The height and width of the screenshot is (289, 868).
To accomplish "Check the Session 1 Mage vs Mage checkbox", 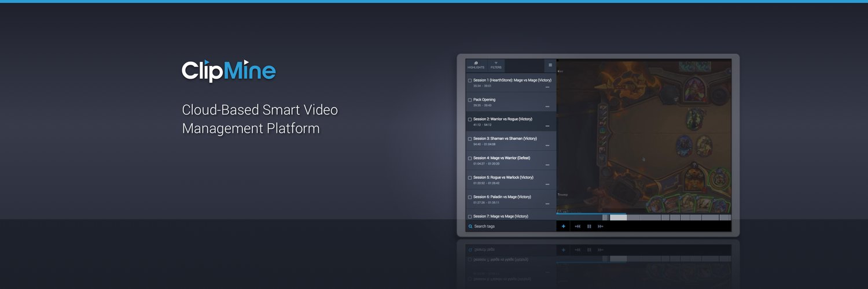I will point(470,80).
